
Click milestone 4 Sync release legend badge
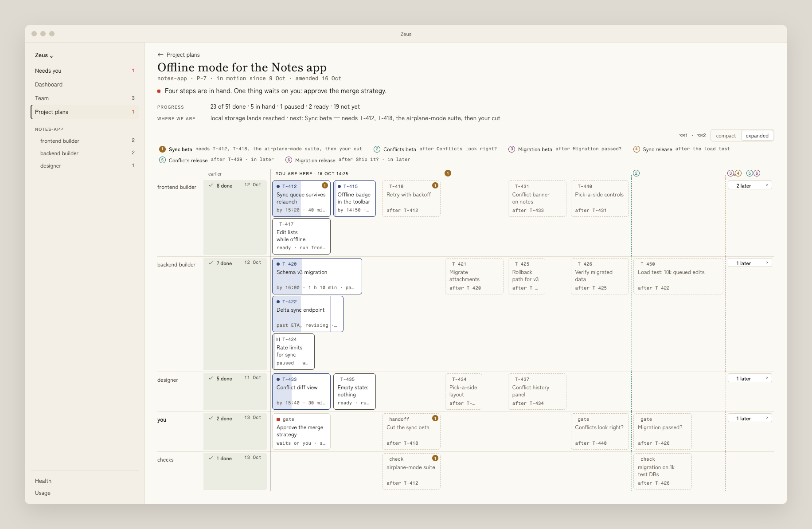[636, 149]
